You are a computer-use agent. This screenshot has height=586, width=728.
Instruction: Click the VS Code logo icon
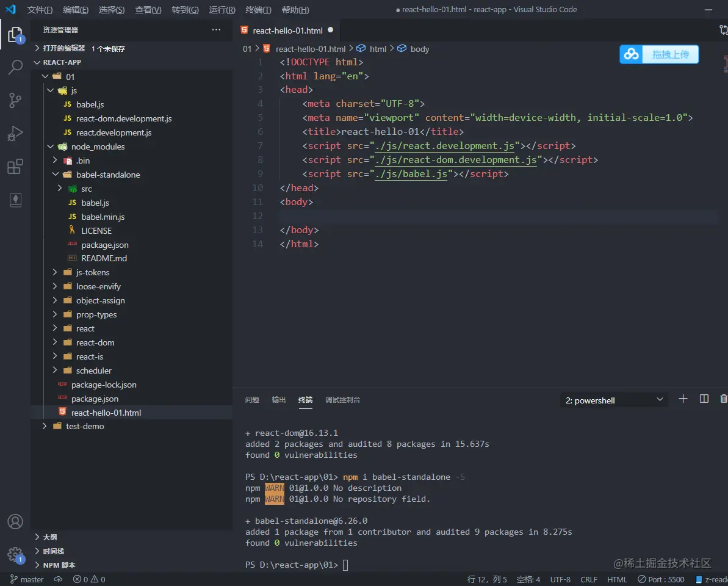[x=10, y=9]
